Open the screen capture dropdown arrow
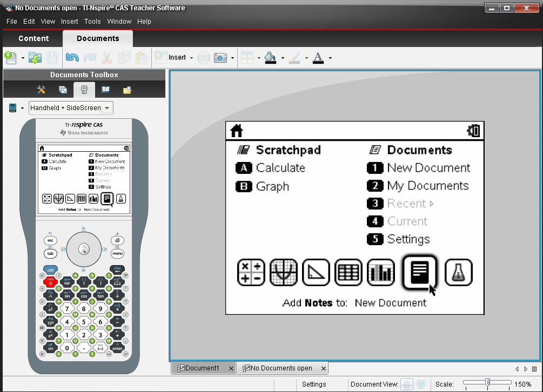The height and width of the screenshot is (392, 543). click(x=232, y=58)
